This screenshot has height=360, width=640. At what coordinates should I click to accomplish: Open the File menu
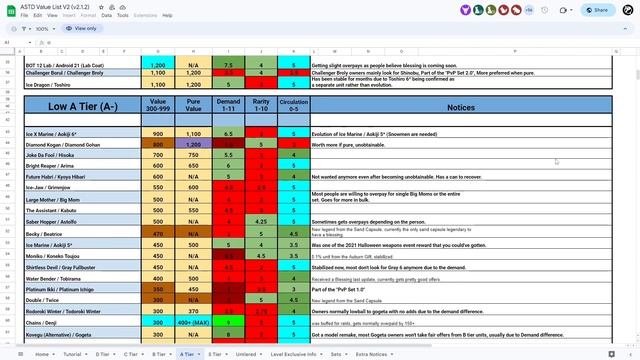point(24,16)
